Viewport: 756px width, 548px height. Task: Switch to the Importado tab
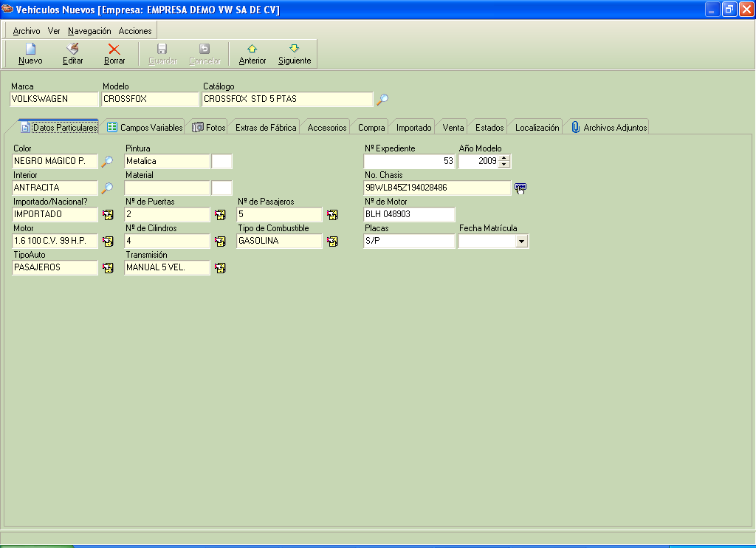(413, 127)
